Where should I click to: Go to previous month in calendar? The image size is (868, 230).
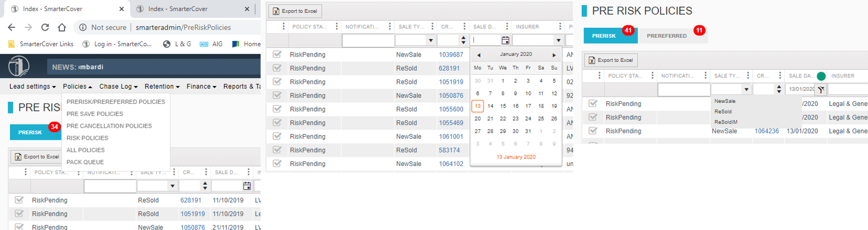point(478,55)
